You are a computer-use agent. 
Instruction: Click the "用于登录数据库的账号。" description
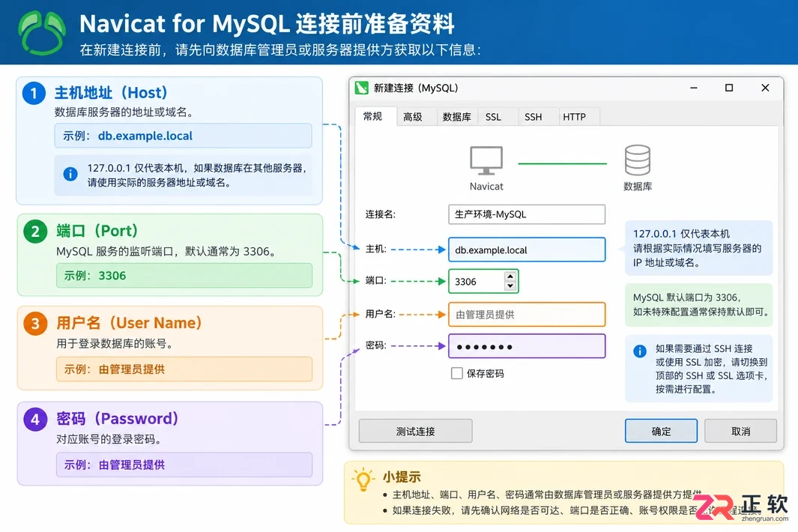pos(115,344)
